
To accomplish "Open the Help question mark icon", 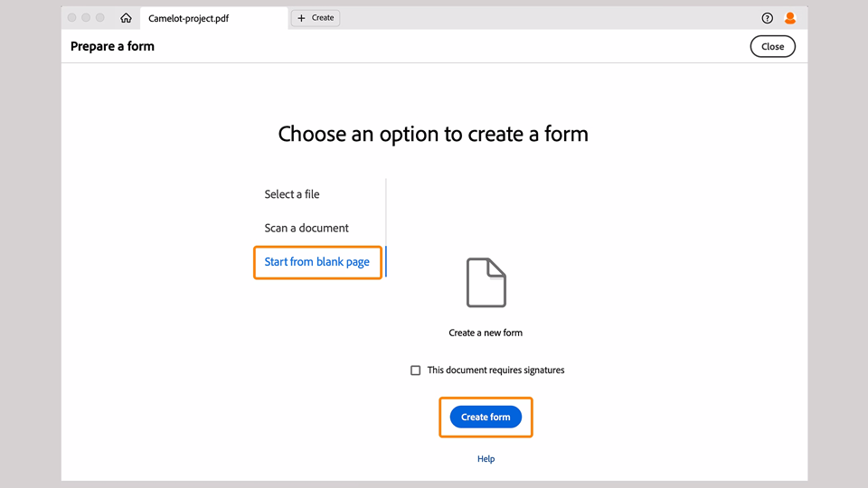I will pyautogui.click(x=767, y=18).
